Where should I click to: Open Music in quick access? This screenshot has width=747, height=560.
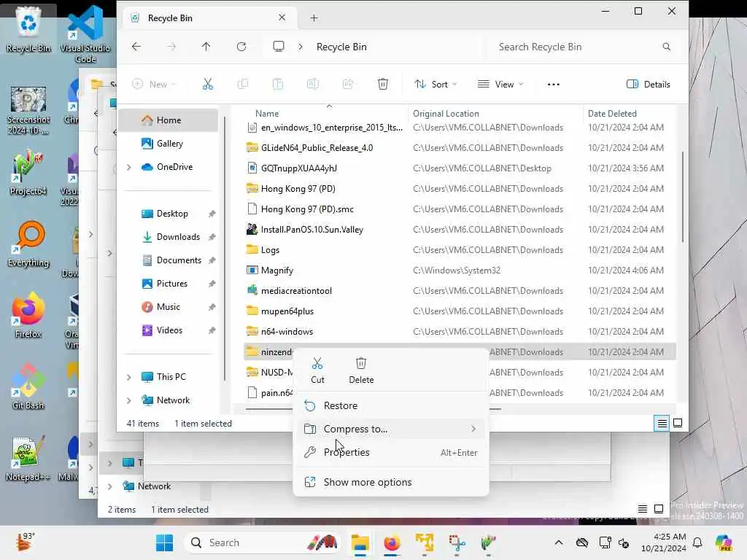[x=168, y=307]
